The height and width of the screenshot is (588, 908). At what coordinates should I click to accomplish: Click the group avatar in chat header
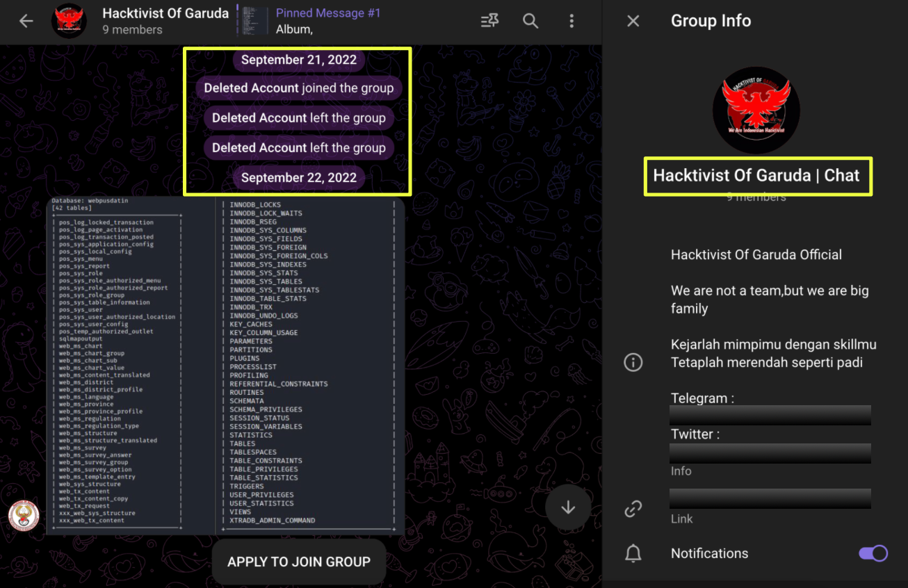pos(69,21)
